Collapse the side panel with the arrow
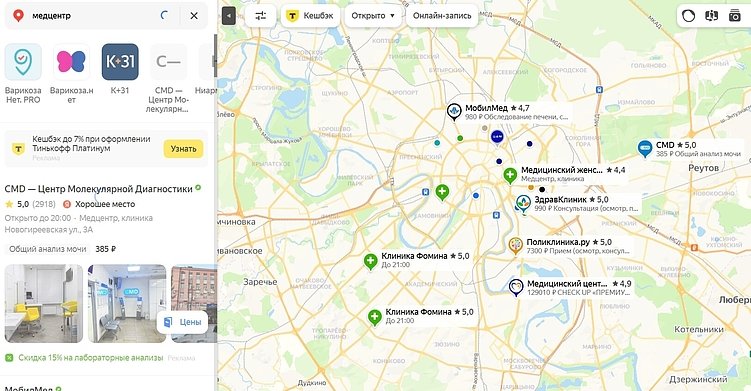 click(x=229, y=16)
